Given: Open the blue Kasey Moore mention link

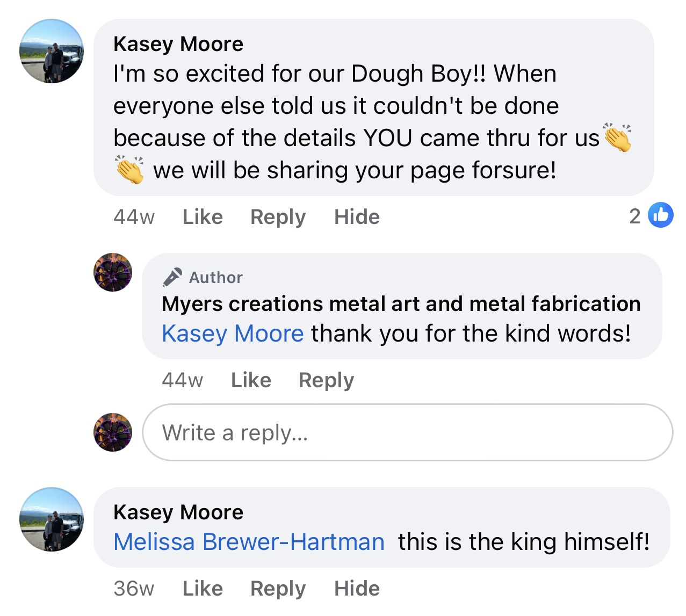Looking at the screenshot, I should click(233, 334).
